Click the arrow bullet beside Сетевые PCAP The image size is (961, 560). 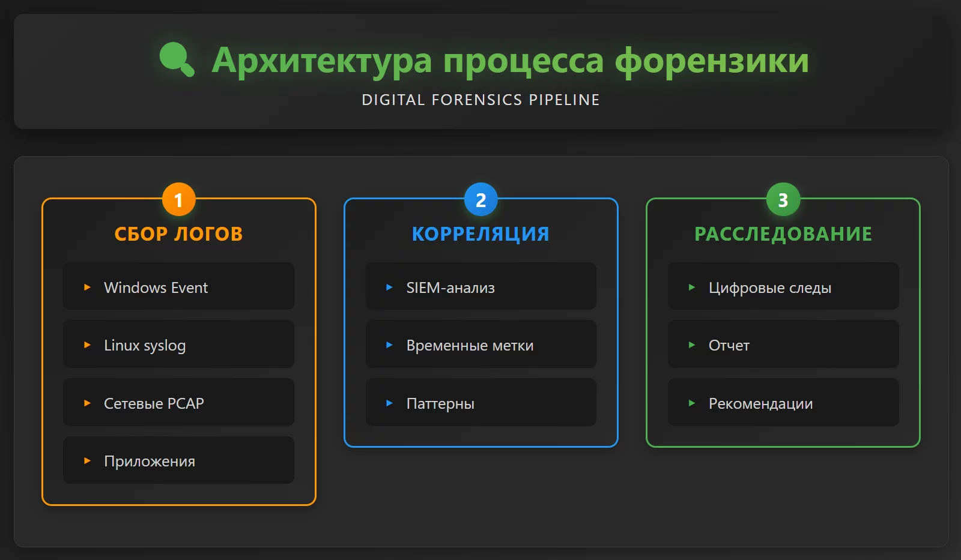click(87, 403)
